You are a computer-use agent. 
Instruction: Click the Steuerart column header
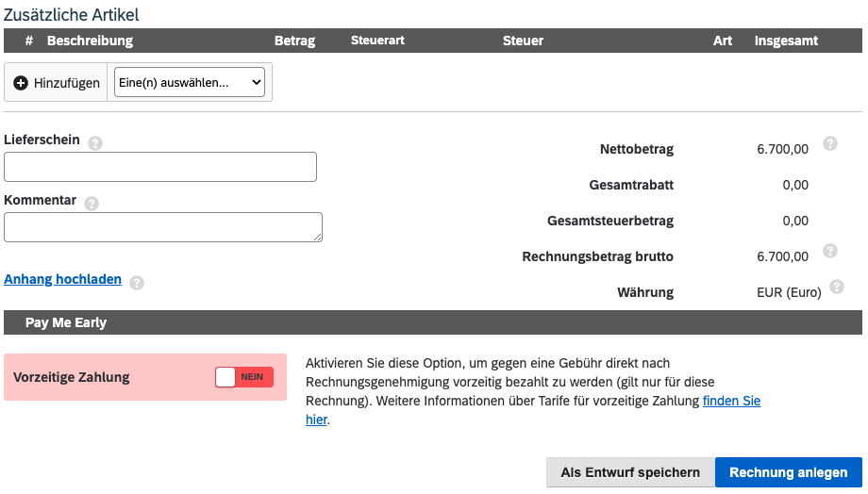coord(377,41)
